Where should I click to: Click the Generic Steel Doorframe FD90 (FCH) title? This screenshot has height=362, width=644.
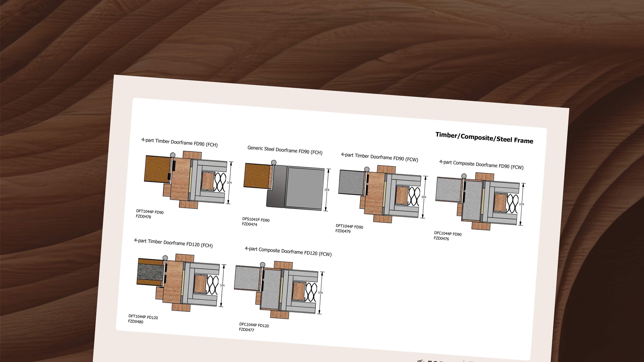285,150
